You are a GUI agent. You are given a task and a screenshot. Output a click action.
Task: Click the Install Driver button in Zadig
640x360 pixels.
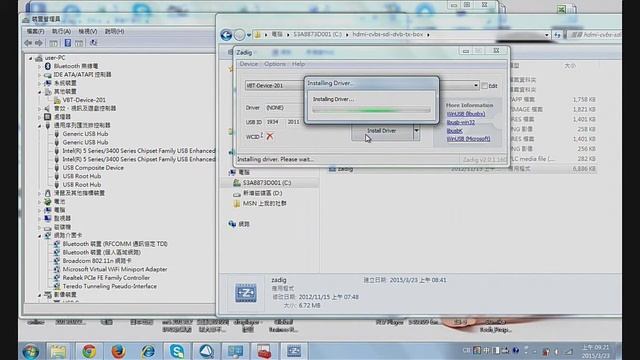click(382, 132)
